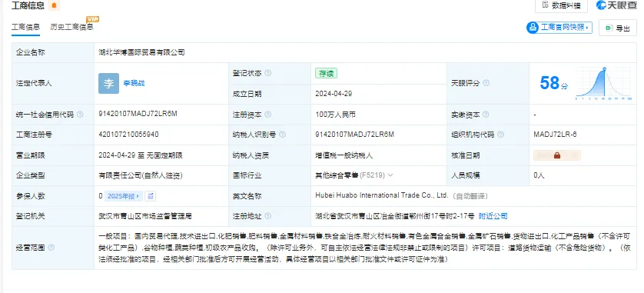Click the chart icon next to 2025年报
The height and width of the screenshot is (293, 644).
151,196
